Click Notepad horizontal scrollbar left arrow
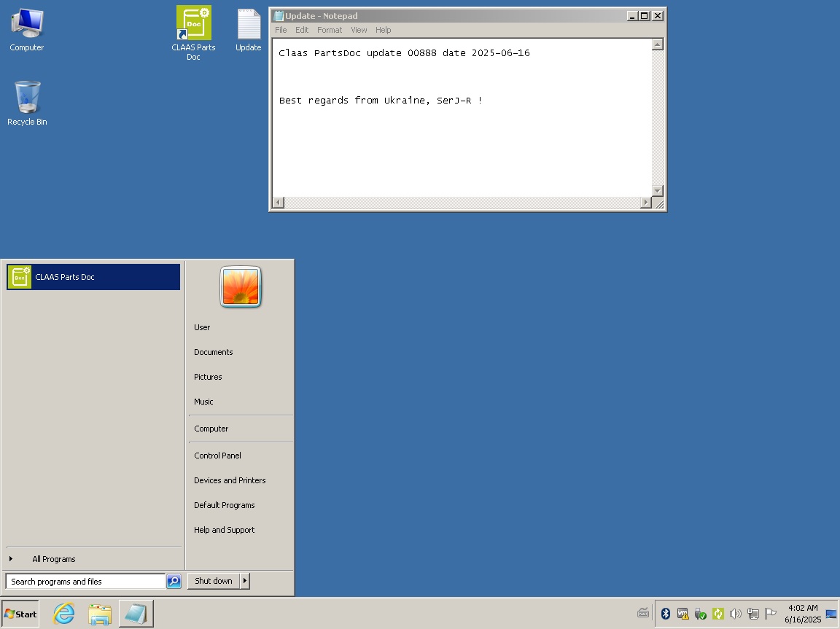 pos(278,203)
